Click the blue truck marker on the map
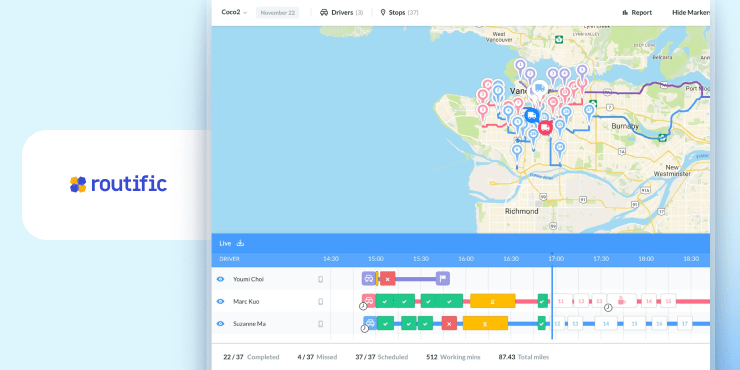 click(x=531, y=115)
